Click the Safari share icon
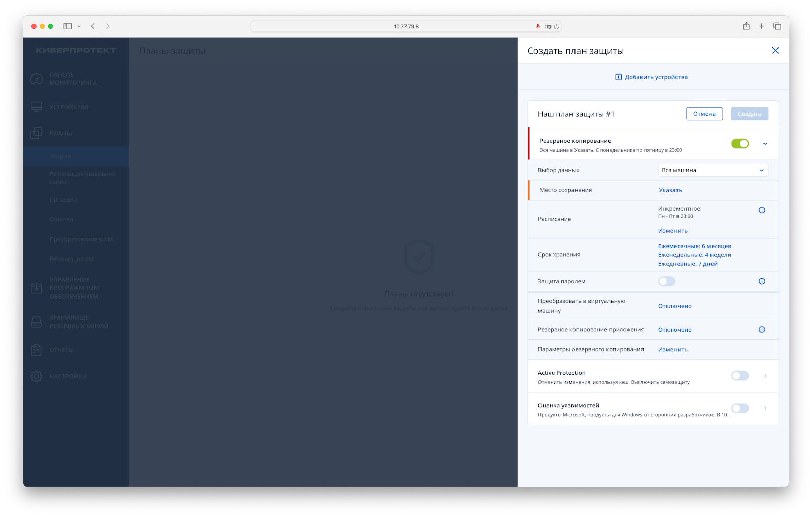Screen dimensions: 812x517 pos(746,26)
